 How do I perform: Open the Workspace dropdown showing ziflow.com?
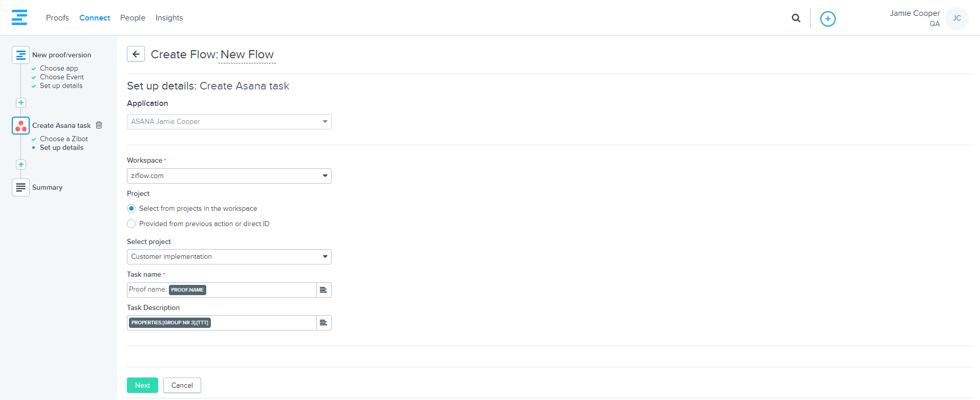(x=229, y=176)
